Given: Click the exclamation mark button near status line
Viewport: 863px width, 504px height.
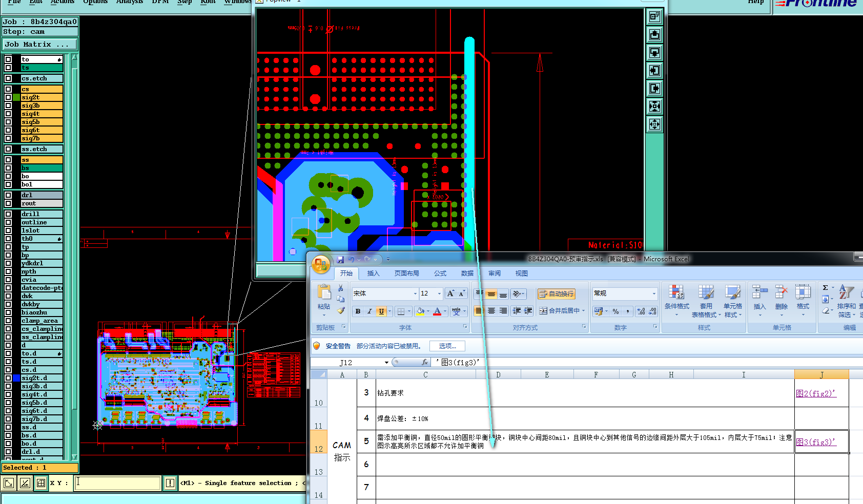Looking at the screenshot, I should 170,483.
